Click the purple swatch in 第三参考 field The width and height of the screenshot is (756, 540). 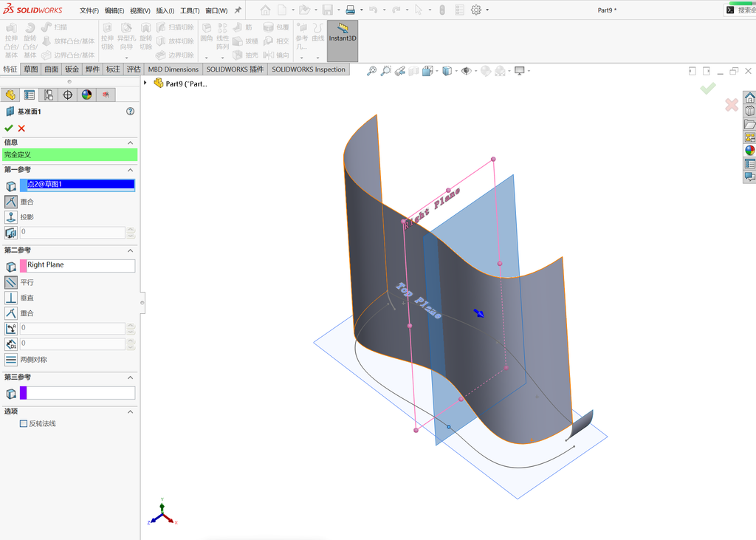(x=23, y=393)
